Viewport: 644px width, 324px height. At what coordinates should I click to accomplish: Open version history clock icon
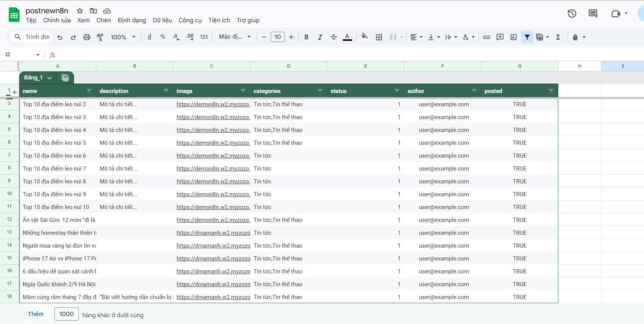(x=572, y=14)
